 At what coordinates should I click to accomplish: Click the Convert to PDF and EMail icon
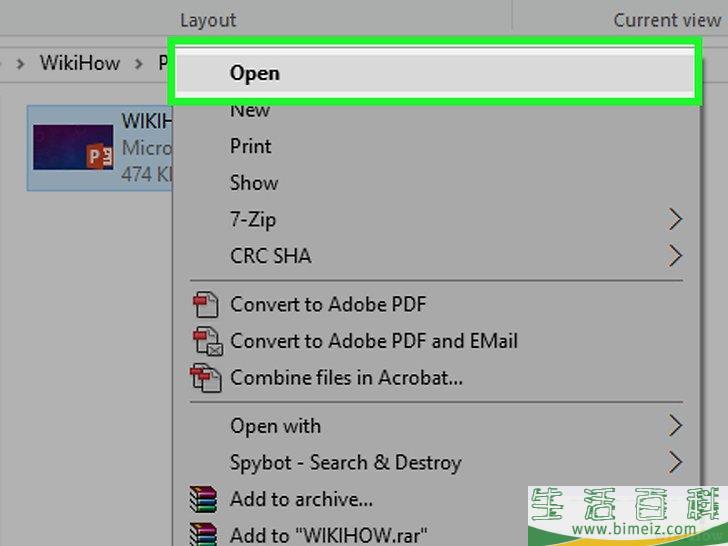(x=208, y=341)
